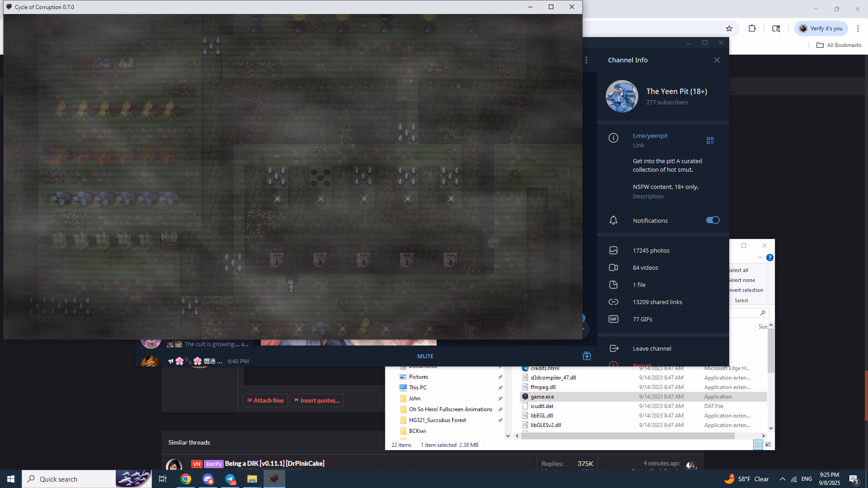The image size is (868, 488).
Task: Bookmark page with the star icon
Action: pyautogui.click(x=729, y=28)
